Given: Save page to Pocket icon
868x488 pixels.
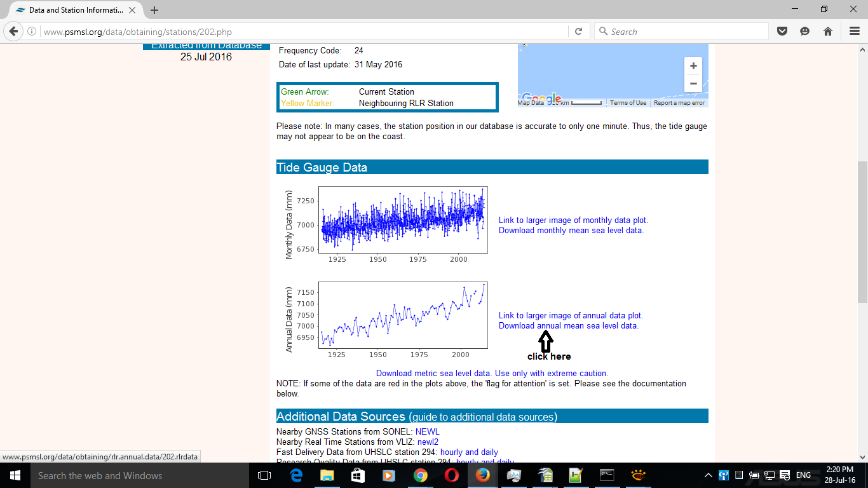Looking at the screenshot, I should (x=782, y=32).
